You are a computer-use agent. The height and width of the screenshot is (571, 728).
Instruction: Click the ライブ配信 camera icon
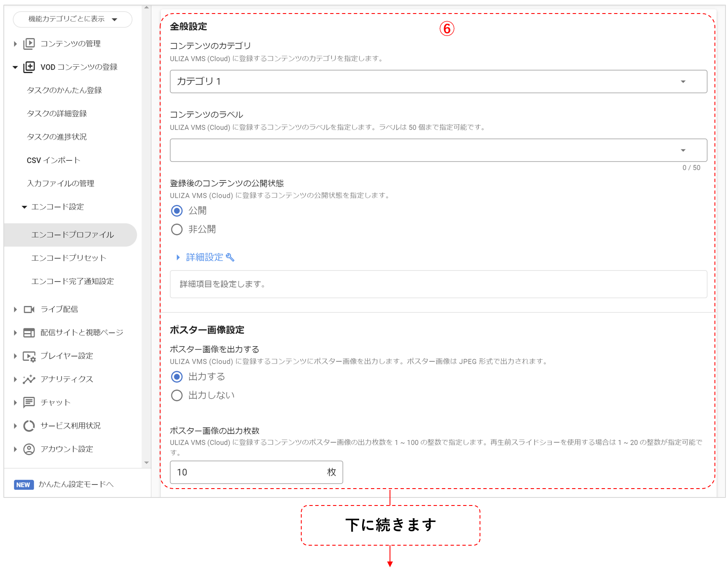[29, 309]
